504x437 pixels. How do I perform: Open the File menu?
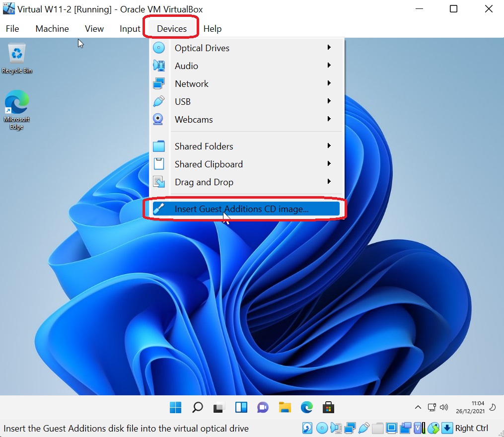[12, 29]
